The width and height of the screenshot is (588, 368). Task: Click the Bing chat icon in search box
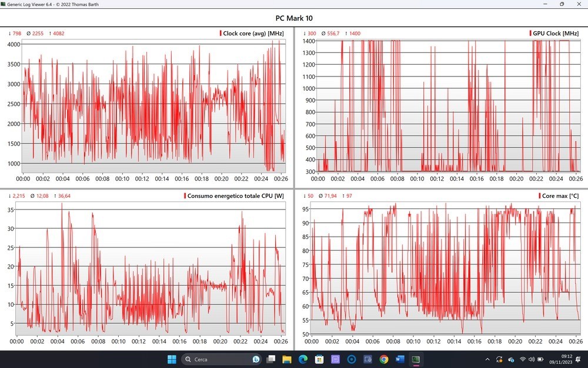coord(256,359)
